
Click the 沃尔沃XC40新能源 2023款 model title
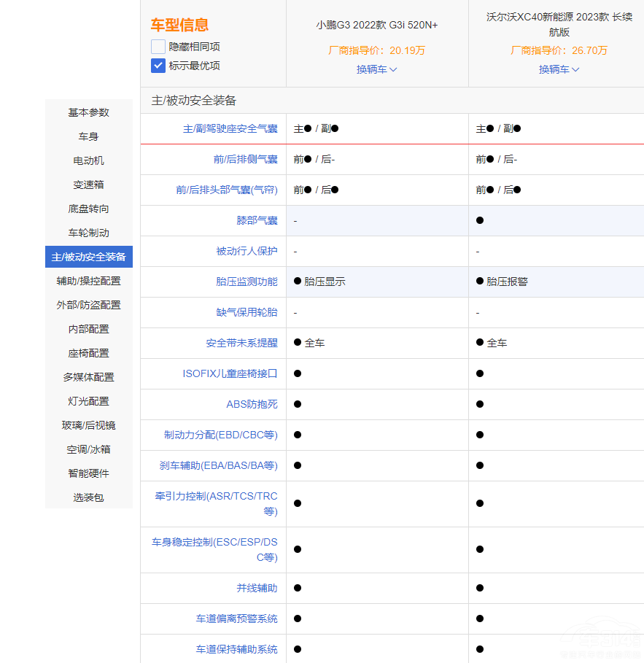click(559, 25)
